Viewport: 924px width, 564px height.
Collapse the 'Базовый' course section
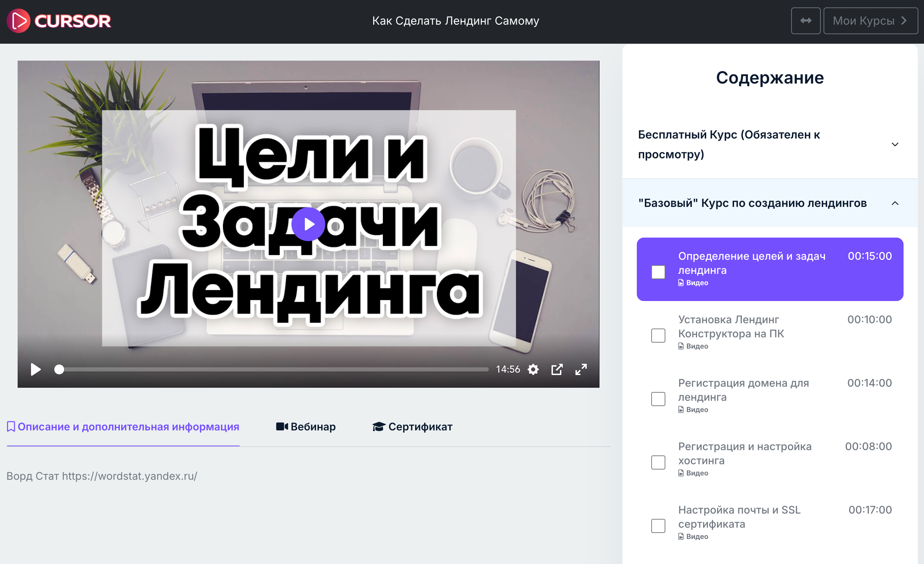pyautogui.click(x=895, y=203)
